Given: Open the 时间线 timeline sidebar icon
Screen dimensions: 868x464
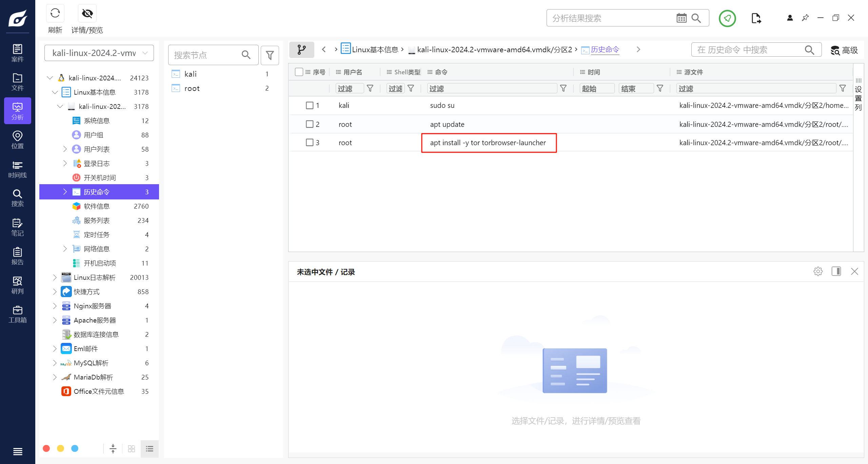Looking at the screenshot, I should (x=17, y=169).
